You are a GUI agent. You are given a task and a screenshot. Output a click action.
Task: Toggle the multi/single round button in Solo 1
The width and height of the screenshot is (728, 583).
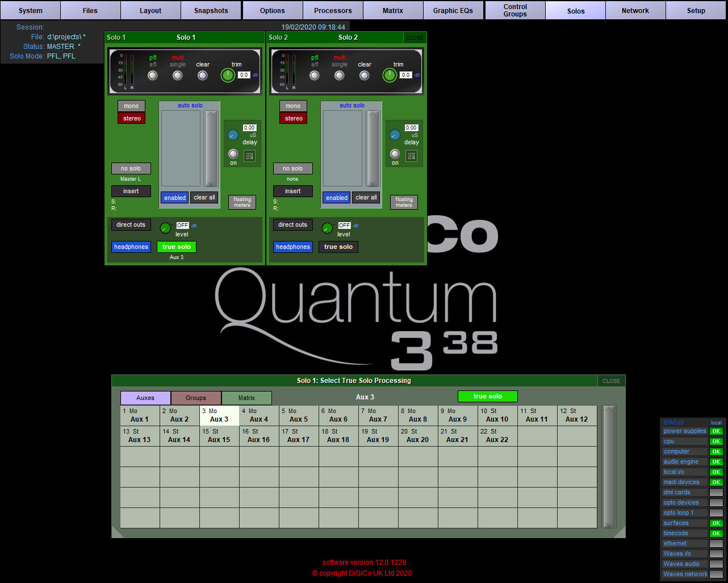tap(178, 76)
